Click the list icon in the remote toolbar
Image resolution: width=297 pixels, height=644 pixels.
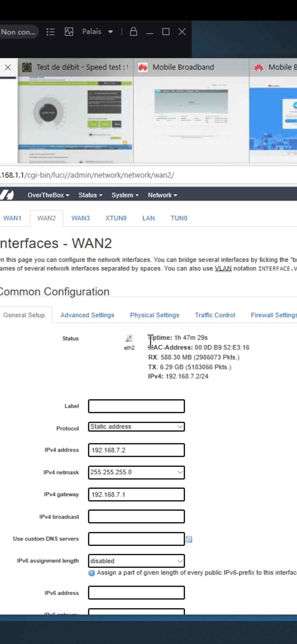click(x=51, y=32)
